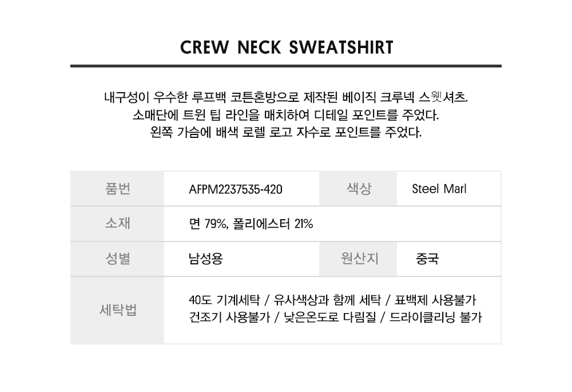Select the Steel Marl color value

click(x=439, y=189)
